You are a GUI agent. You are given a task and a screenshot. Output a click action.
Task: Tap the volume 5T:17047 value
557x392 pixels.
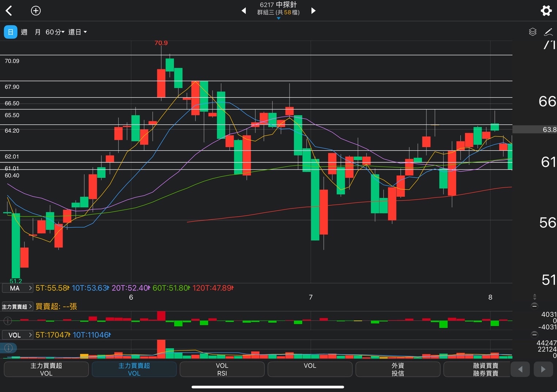52,335
